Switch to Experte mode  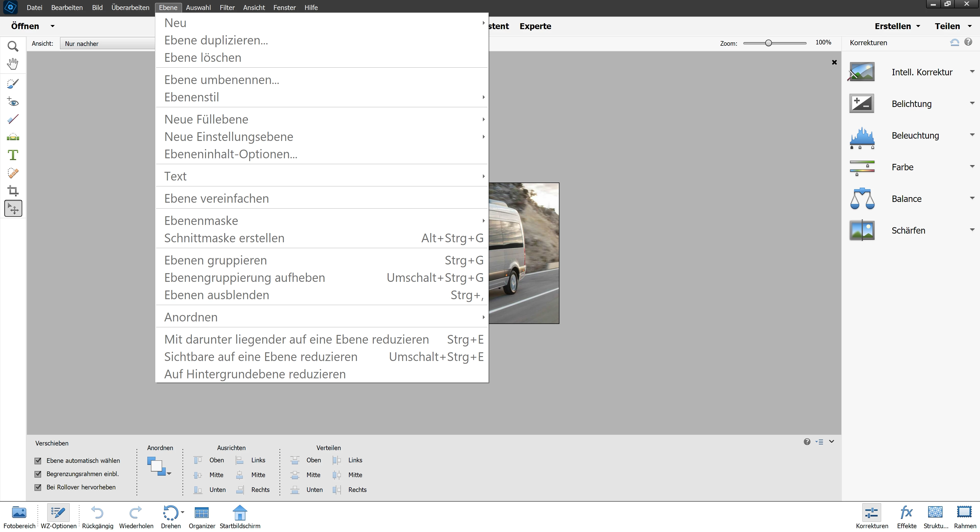[x=535, y=26]
